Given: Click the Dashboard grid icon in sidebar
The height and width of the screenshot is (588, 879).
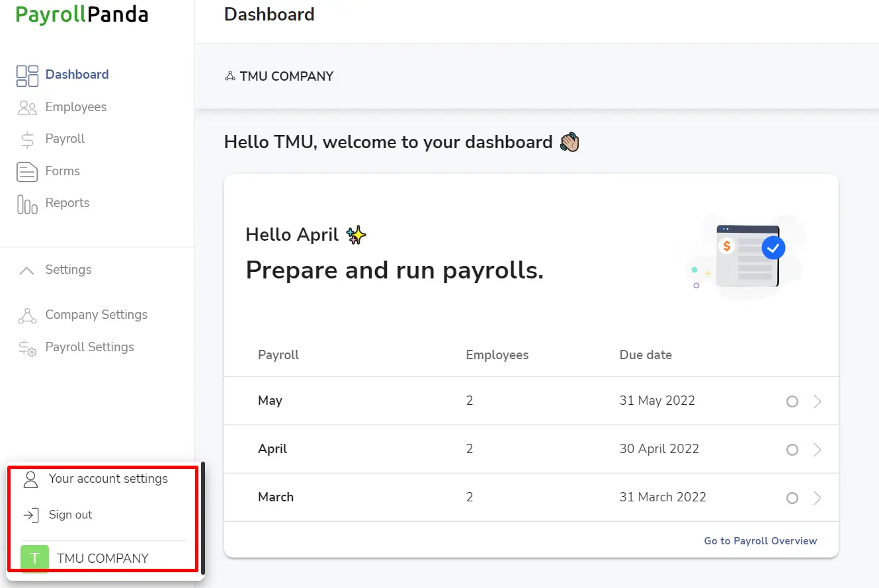Looking at the screenshot, I should [x=27, y=75].
